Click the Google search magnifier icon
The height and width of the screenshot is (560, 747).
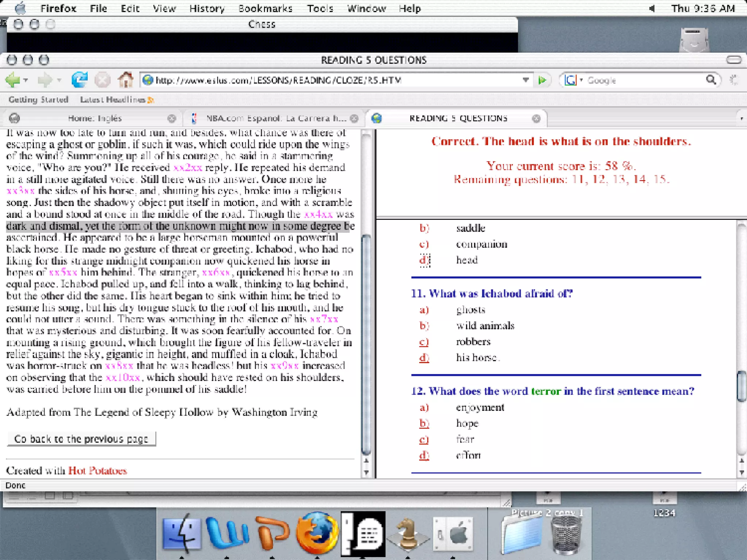click(711, 79)
